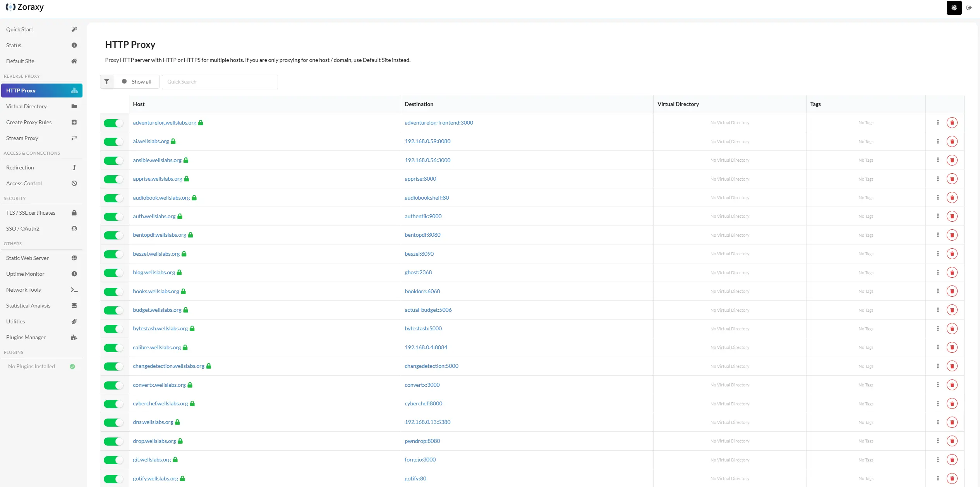Turn off auth.wellslabs.org toggle

tap(113, 217)
